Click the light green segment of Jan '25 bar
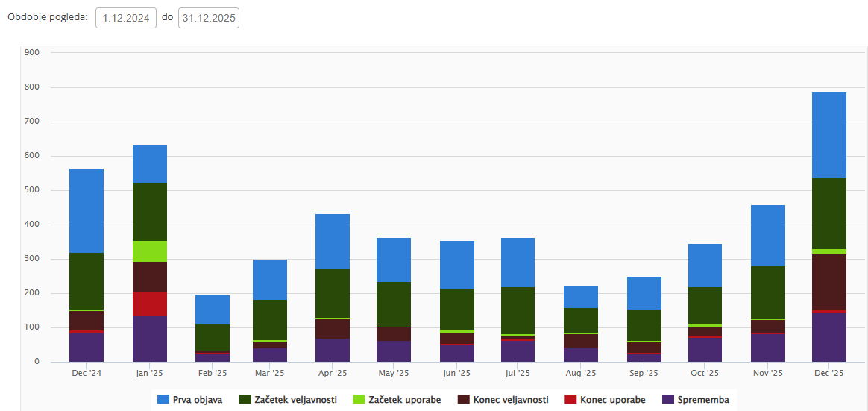Image resolution: width=868 pixels, height=411 pixels. [x=150, y=251]
